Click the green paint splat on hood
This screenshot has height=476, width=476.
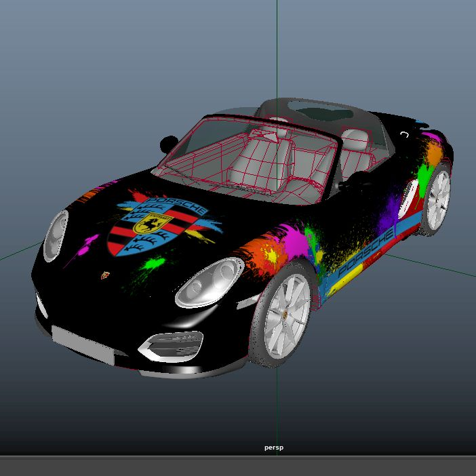[x=154, y=263]
